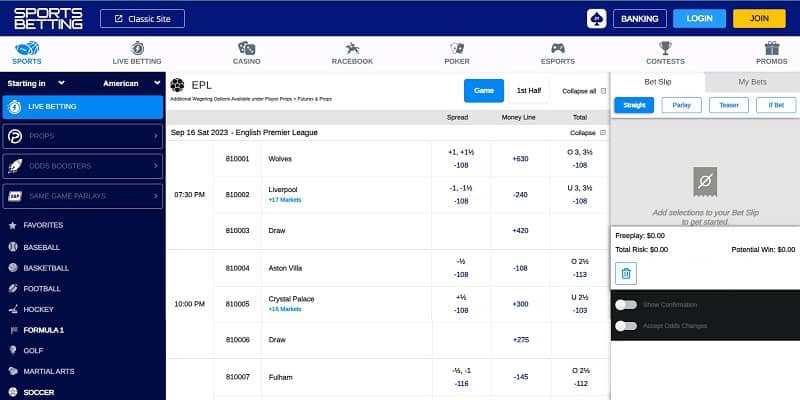Click the Basketball icon in sidebar
Viewport: 800px width, 400px height.
13,268
